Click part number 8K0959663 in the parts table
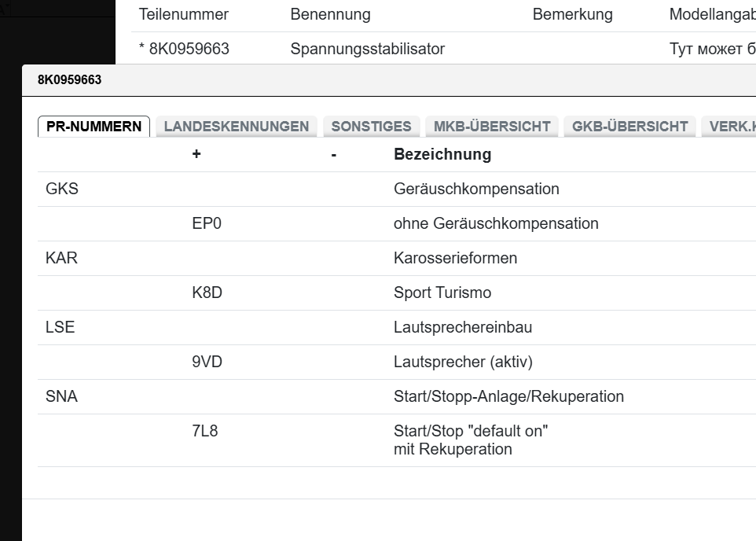756x541 pixels. point(189,49)
